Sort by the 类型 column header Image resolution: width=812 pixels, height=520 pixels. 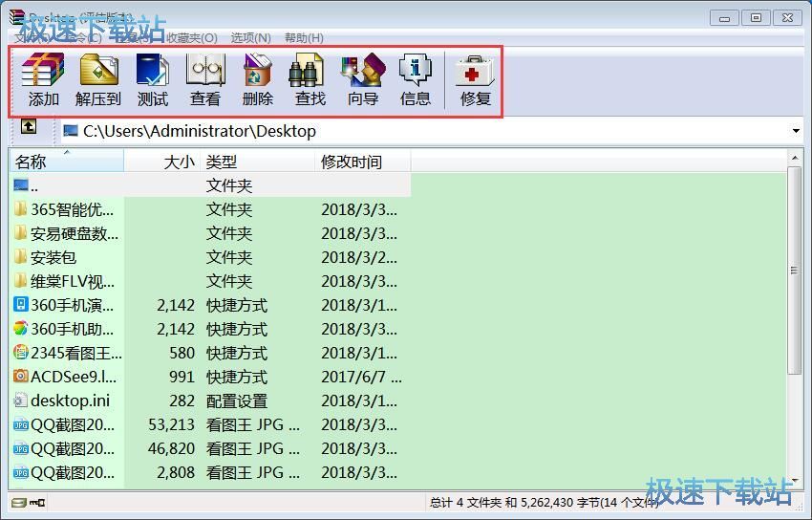click(x=257, y=162)
